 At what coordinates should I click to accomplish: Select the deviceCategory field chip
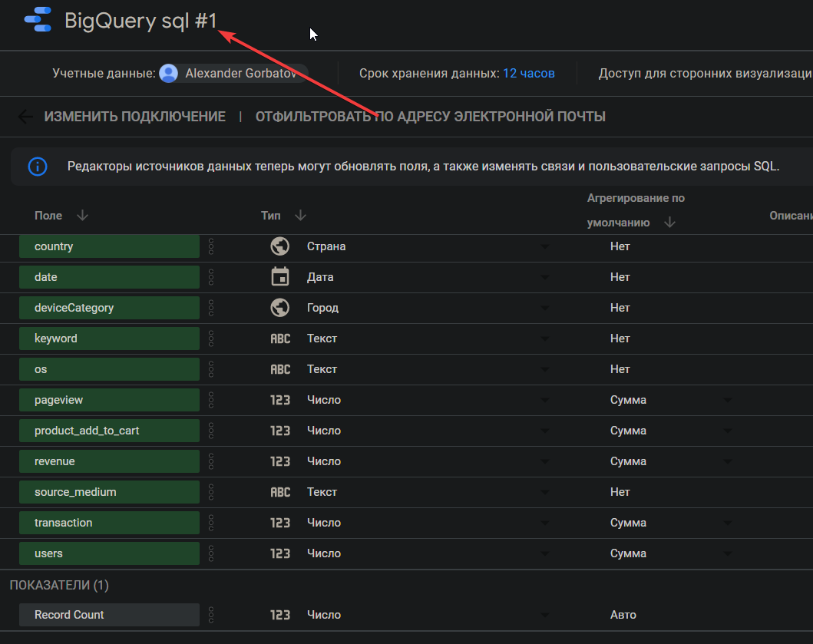[110, 308]
